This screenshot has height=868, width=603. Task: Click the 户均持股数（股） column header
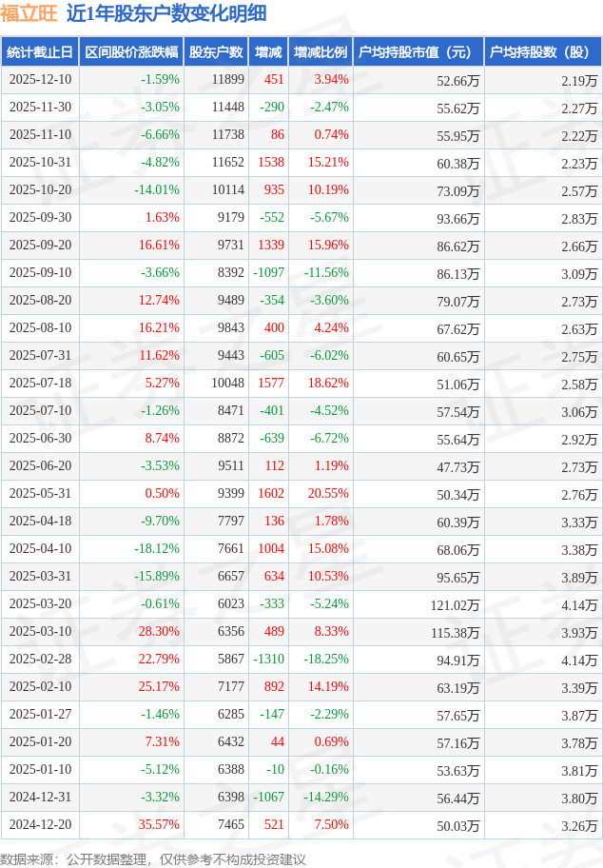542,52
